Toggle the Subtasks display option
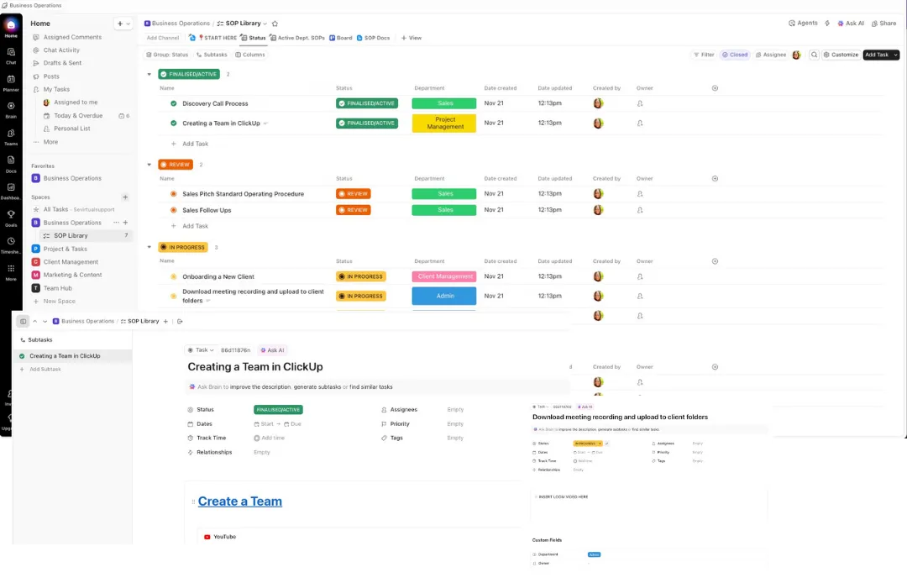The height and width of the screenshot is (588, 907). pyautogui.click(x=212, y=55)
